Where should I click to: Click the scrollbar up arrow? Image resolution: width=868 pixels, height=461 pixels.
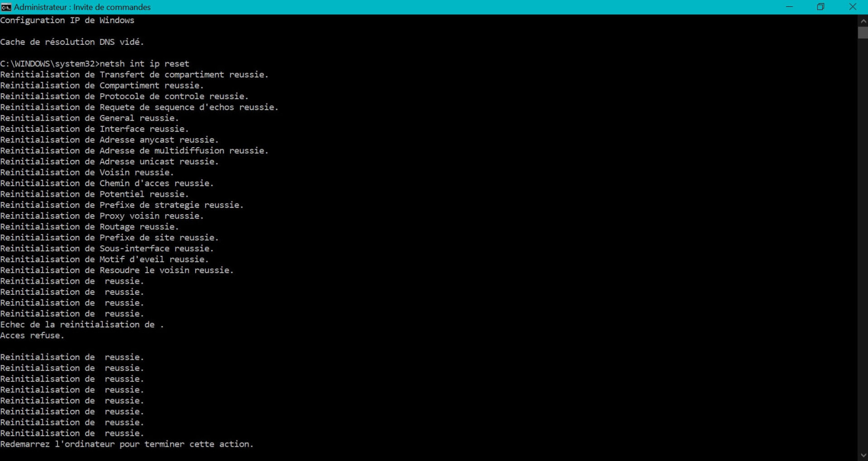click(x=863, y=21)
